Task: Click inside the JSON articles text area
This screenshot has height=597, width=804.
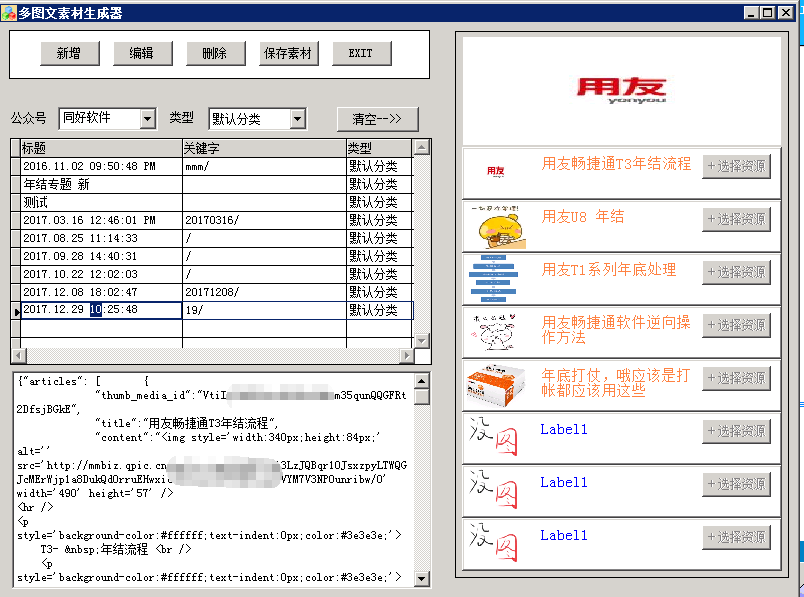Action: pyautogui.click(x=213, y=480)
